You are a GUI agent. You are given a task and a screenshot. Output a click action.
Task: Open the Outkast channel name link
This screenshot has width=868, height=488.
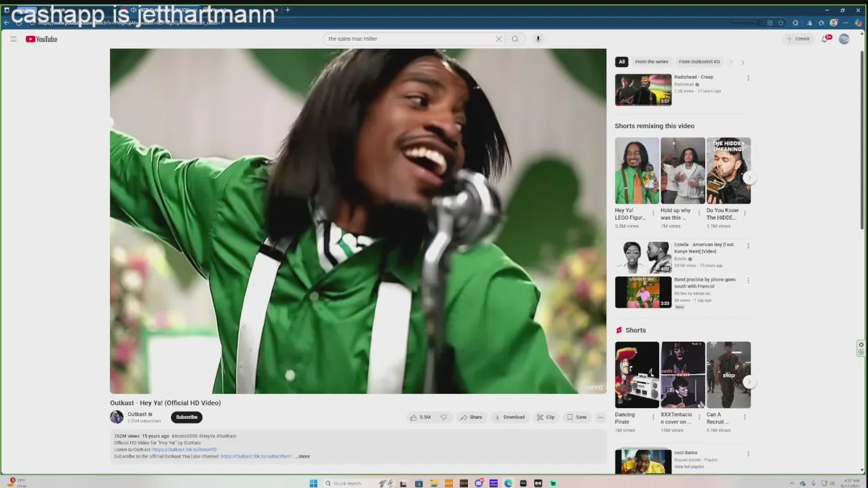click(x=137, y=414)
